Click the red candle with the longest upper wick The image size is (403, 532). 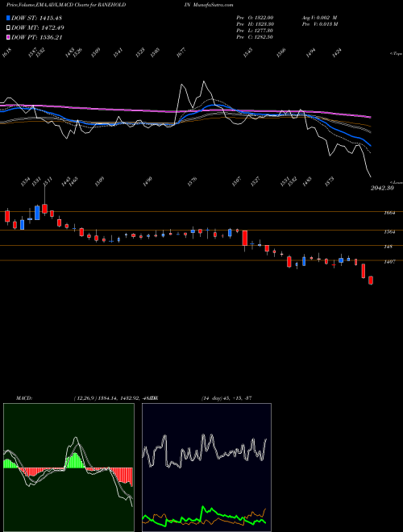(44, 208)
